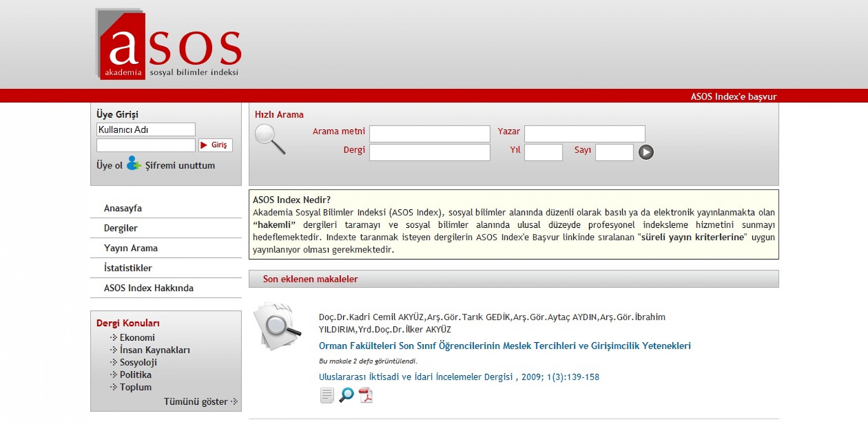Select Yayın Arama in sidebar
The width and height of the screenshot is (868, 422).
[131, 248]
